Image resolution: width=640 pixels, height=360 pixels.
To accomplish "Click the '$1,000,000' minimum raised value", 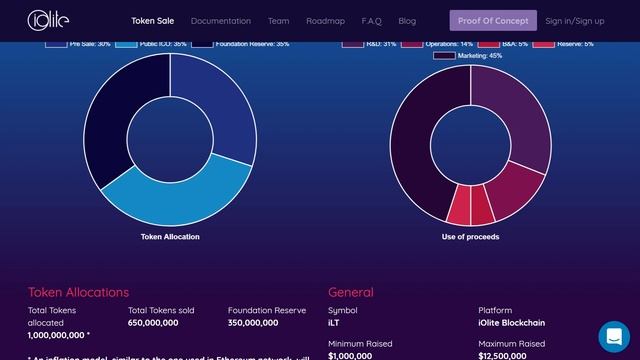I will point(350,356).
